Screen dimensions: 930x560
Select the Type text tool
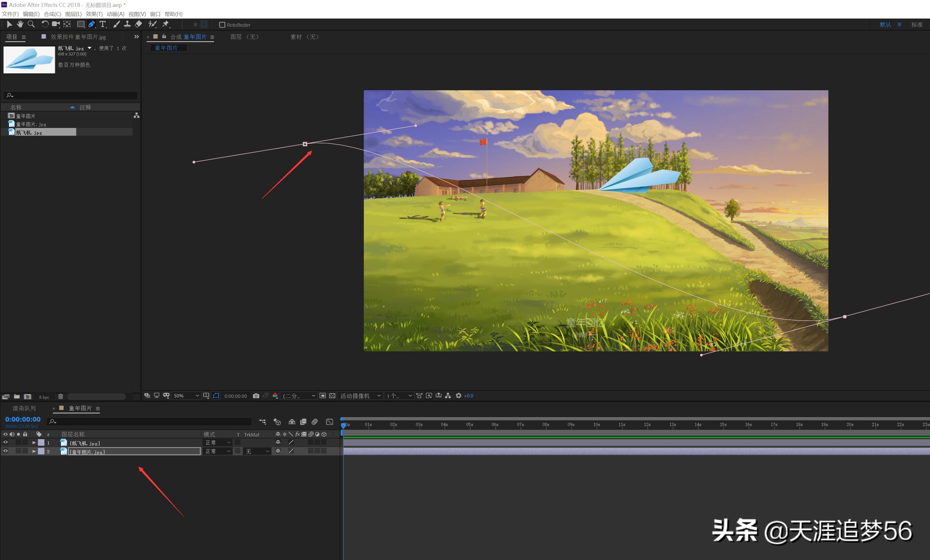click(103, 24)
